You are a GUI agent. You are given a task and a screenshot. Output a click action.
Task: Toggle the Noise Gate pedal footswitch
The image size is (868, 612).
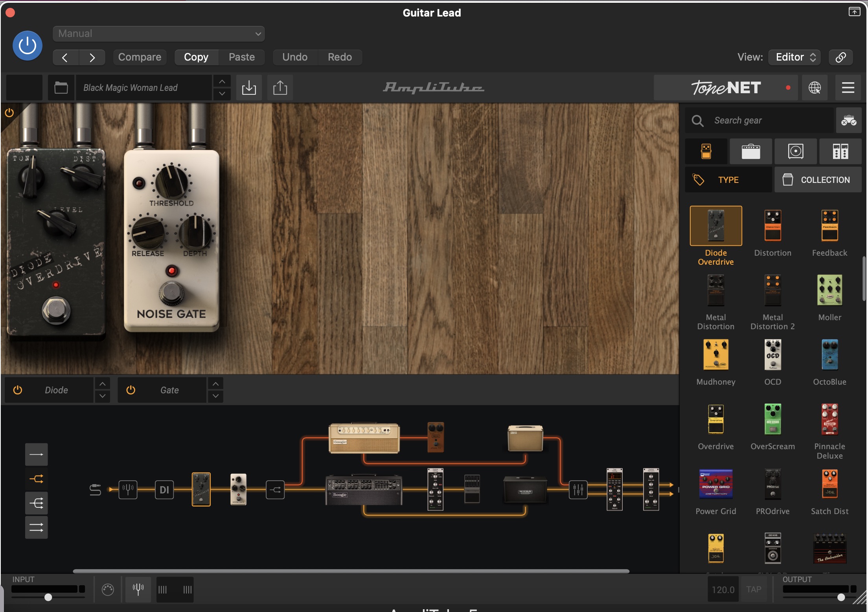coord(171,293)
